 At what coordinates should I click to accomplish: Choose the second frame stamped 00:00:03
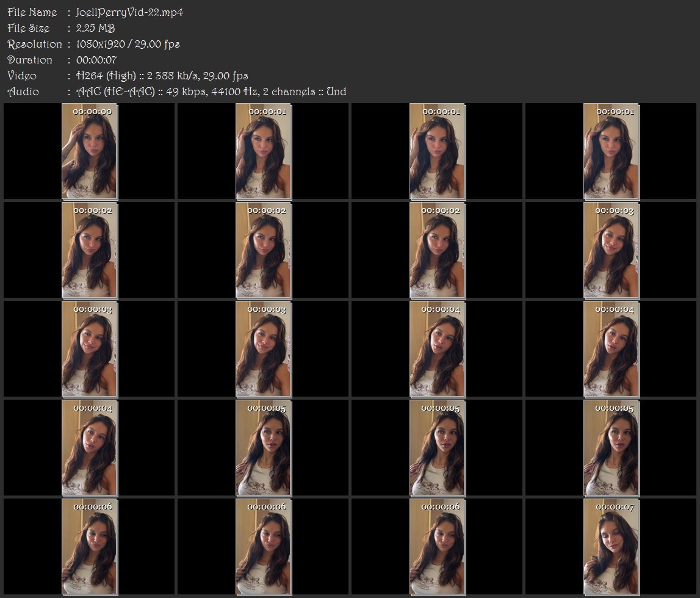point(90,349)
